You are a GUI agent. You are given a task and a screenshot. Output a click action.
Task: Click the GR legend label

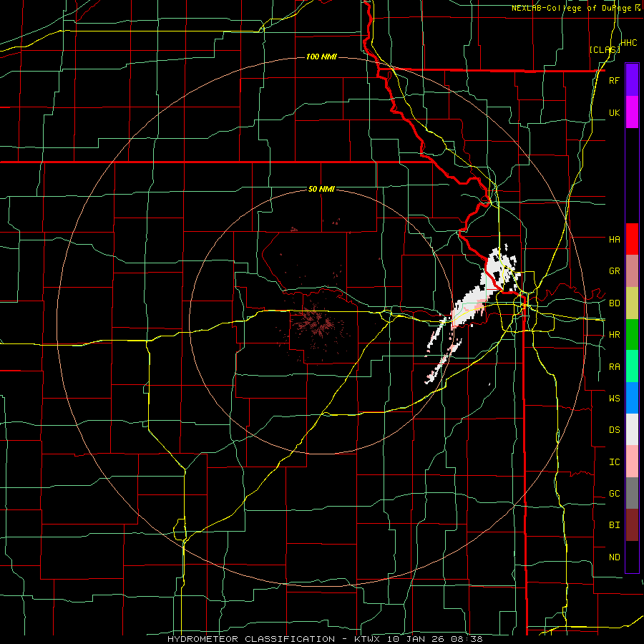(614, 271)
